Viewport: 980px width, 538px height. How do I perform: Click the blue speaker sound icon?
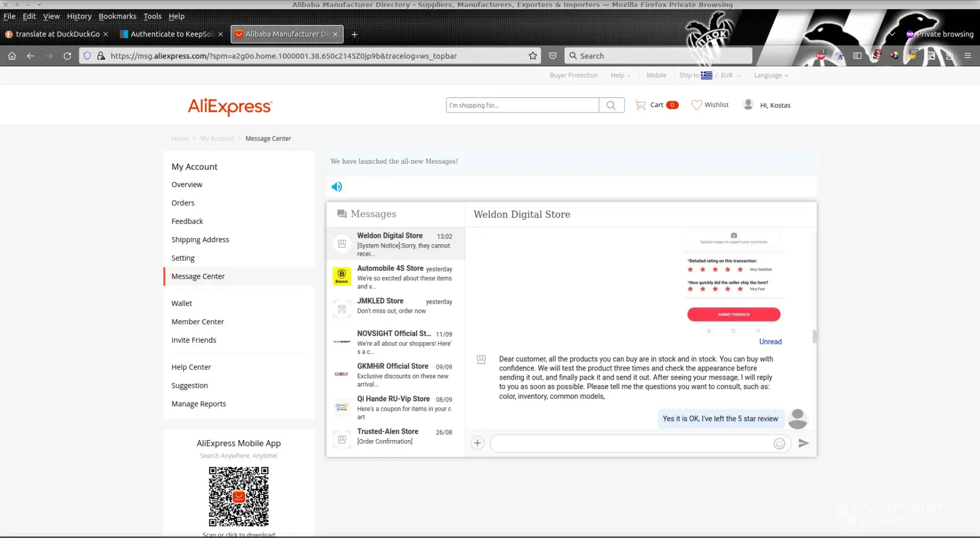coord(337,187)
